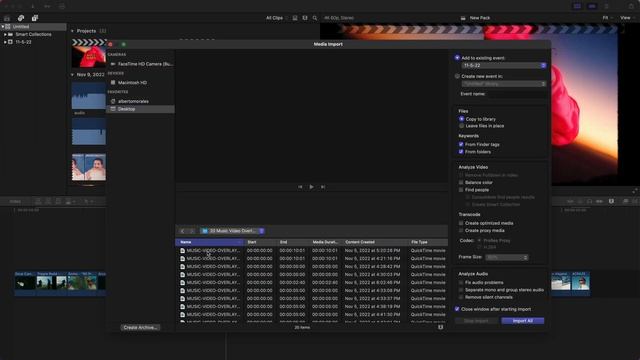Enable Separate mono and group stereo audio
This screenshot has height=360, width=640.
click(x=461, y=290)
